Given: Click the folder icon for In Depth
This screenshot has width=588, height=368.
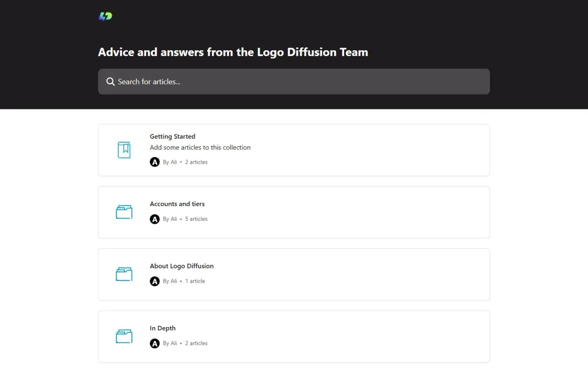Looking at the screenshot, I should pos(124,337).
